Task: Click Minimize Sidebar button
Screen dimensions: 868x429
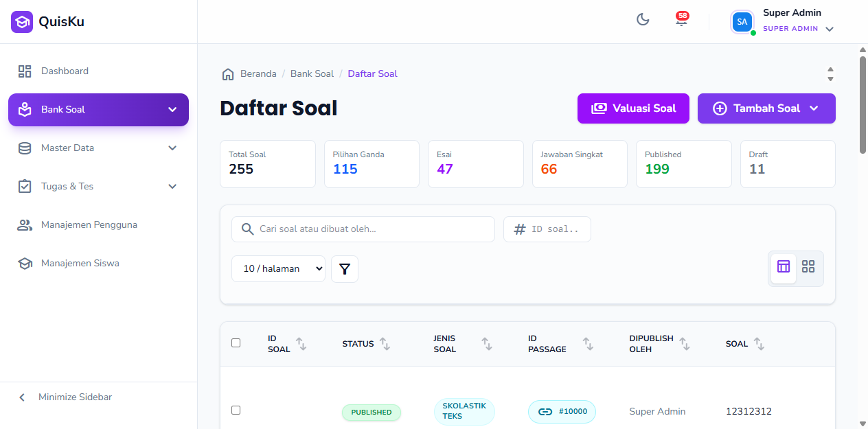Action: click(98, 397)
